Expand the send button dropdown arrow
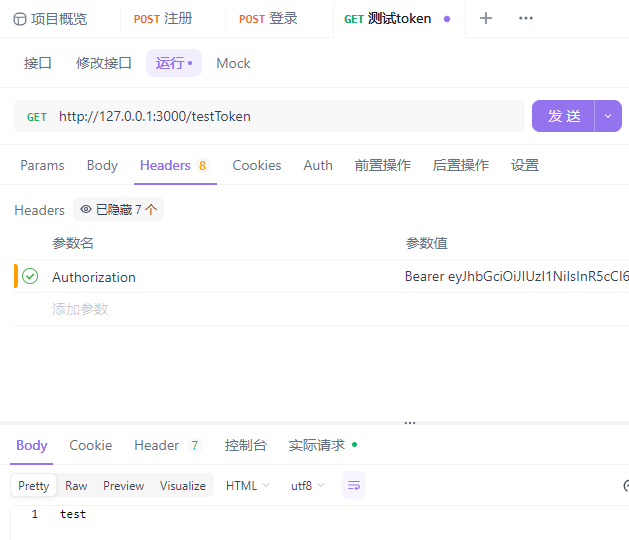 pos(608,116)
